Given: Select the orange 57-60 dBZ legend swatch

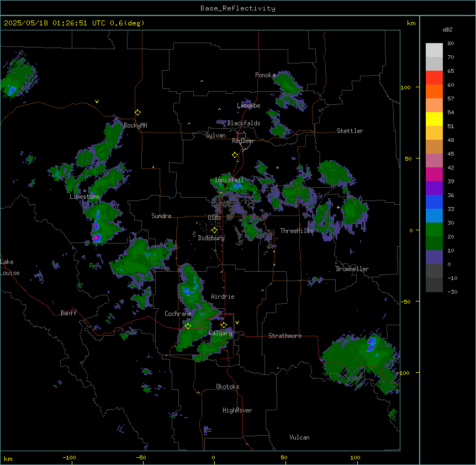Looking at the screenshot, I should pyautogui.click(x=434, y=91).
